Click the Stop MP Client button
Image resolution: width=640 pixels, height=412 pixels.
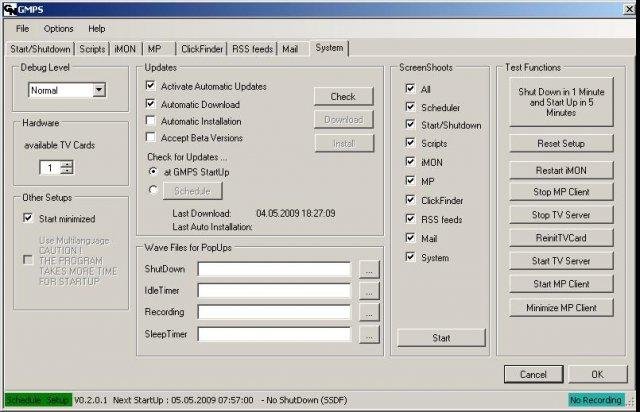(x=561, y=192)
